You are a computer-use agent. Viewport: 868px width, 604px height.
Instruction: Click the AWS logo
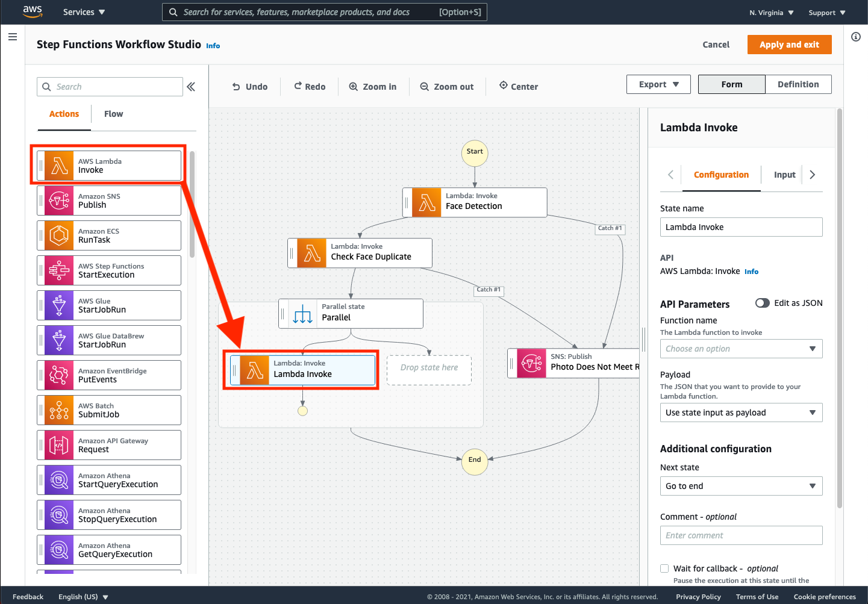[33, 11]
